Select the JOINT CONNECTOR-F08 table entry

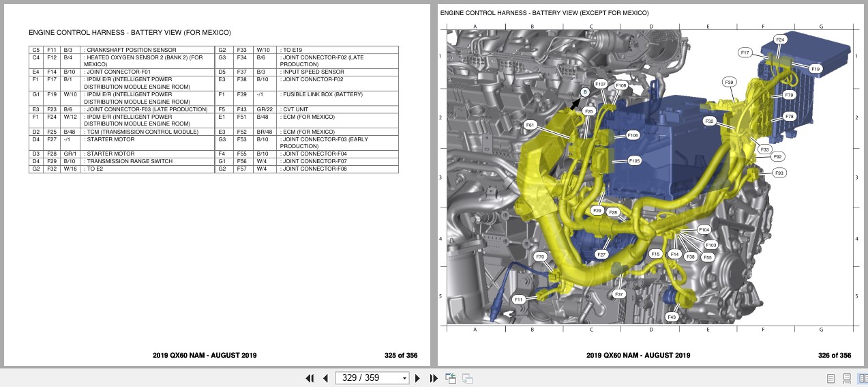313,169
